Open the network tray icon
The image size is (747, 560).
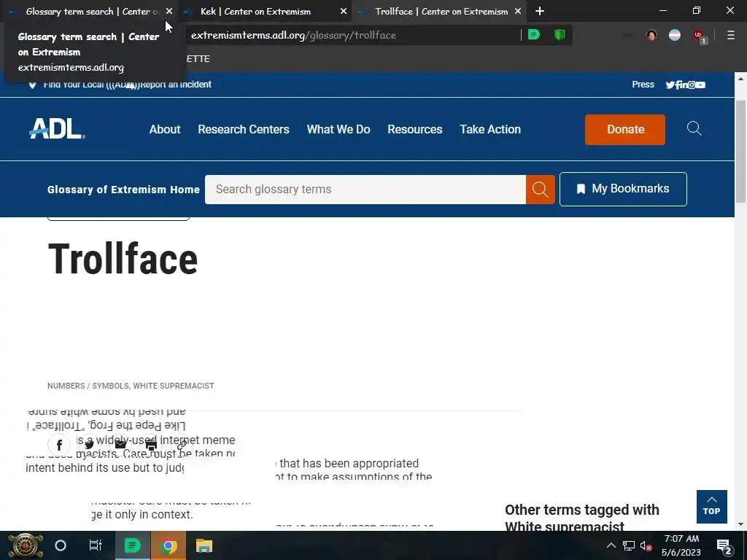(x=629, y=545)
